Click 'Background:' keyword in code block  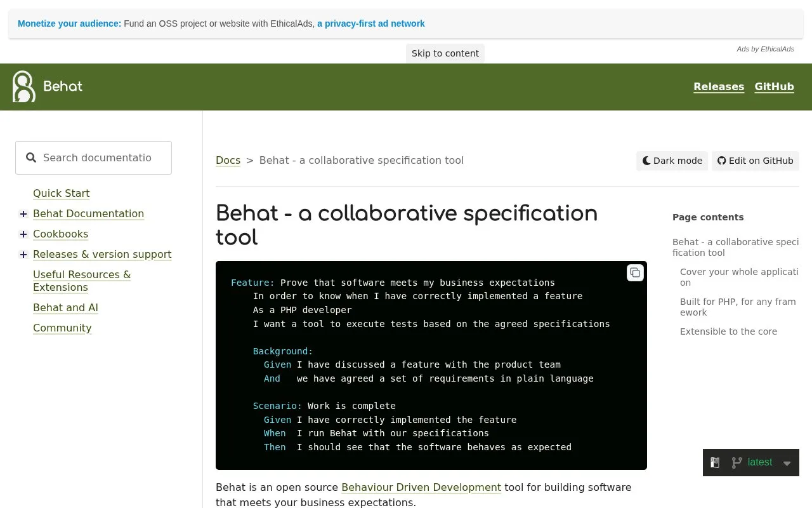click(x=283, y=351)
